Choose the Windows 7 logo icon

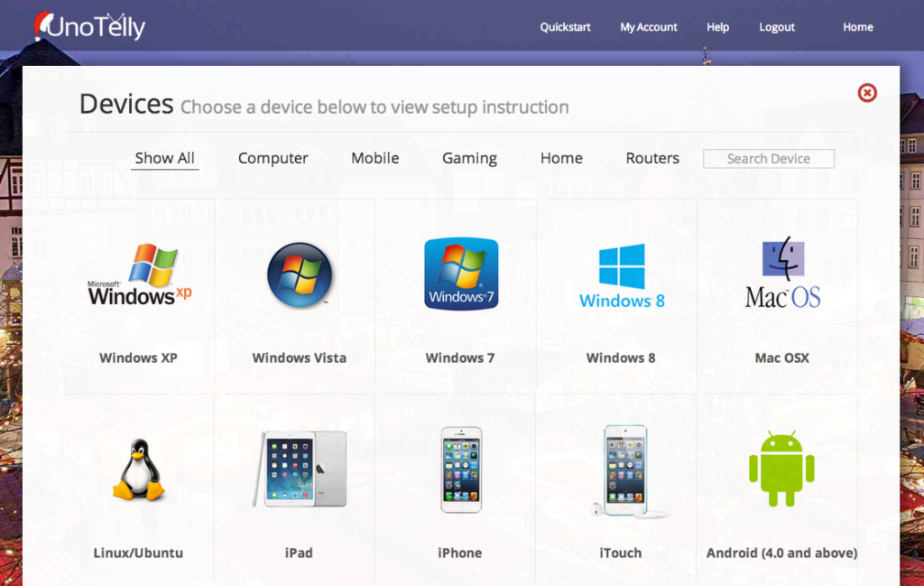tap(461, 274)
